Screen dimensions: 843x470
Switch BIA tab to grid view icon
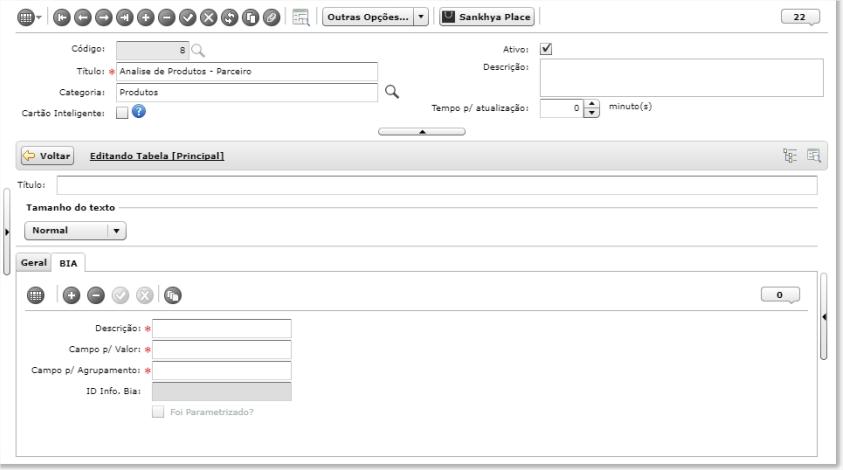click(x=35, y=295)
